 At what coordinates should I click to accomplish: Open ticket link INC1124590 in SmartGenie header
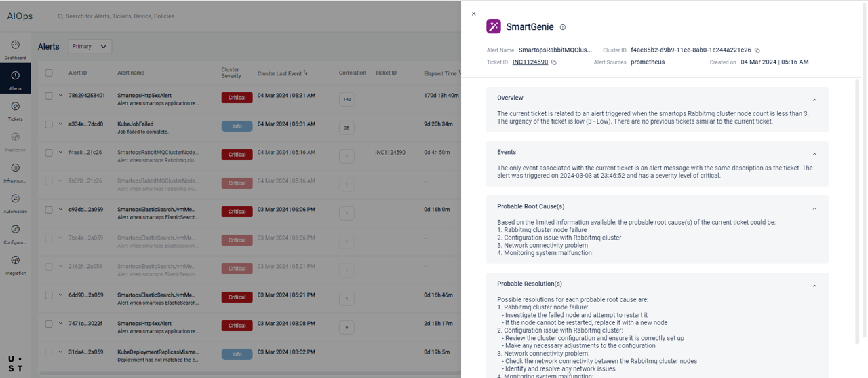(530, 62)
